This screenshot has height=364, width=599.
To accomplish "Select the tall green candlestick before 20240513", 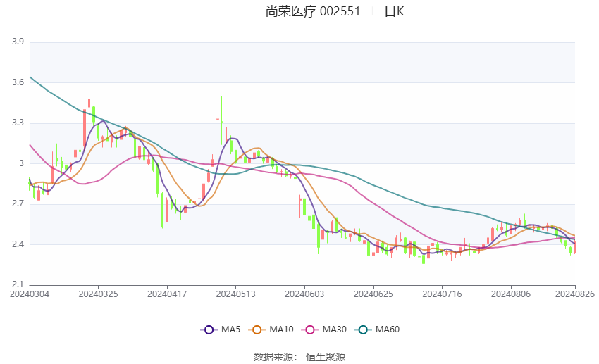I will (x=221, y=120).
